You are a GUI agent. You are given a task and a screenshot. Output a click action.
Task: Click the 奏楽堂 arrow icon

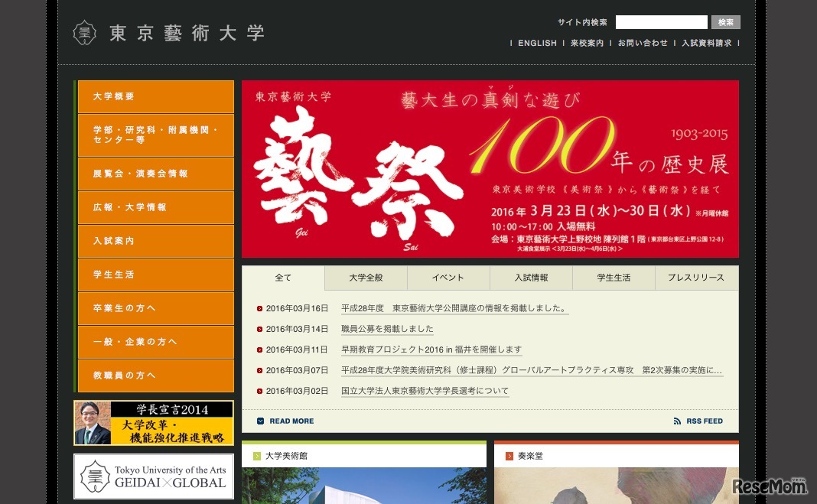pyautogui.click(x=509, y=456)
